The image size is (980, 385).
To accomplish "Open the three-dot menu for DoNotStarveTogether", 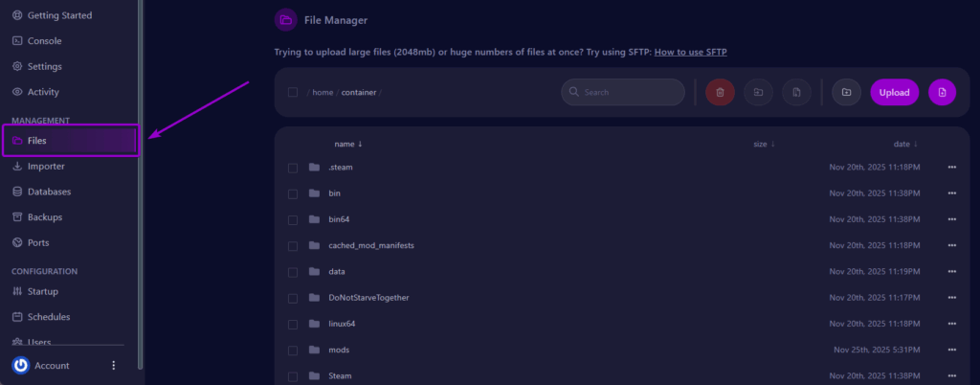I will click(952, 298).
